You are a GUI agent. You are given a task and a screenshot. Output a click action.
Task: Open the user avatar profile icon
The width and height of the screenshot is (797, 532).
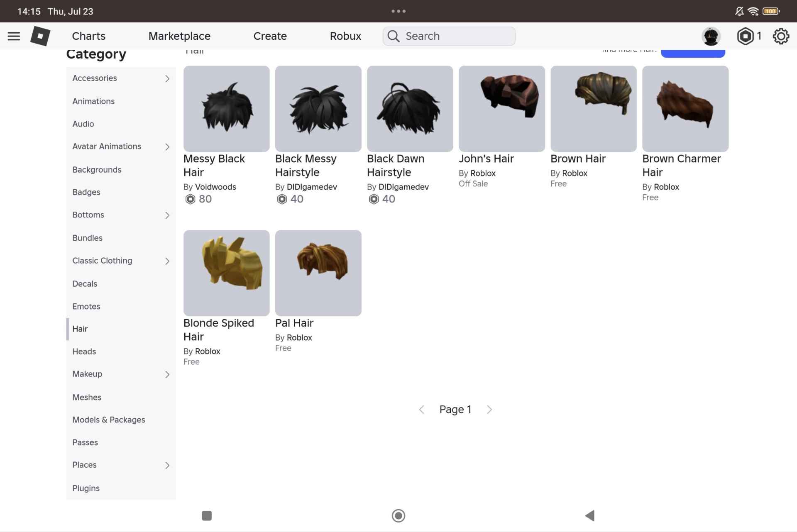point(711,37)
